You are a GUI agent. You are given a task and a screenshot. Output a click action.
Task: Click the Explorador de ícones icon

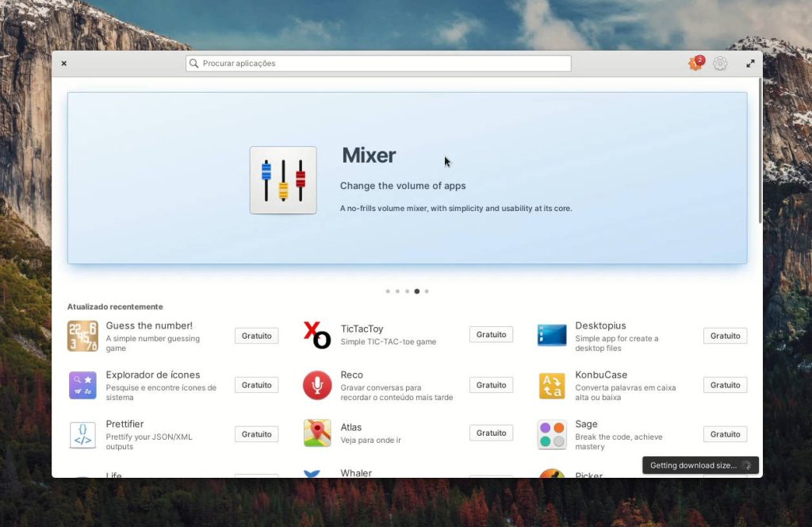point(82,386)
